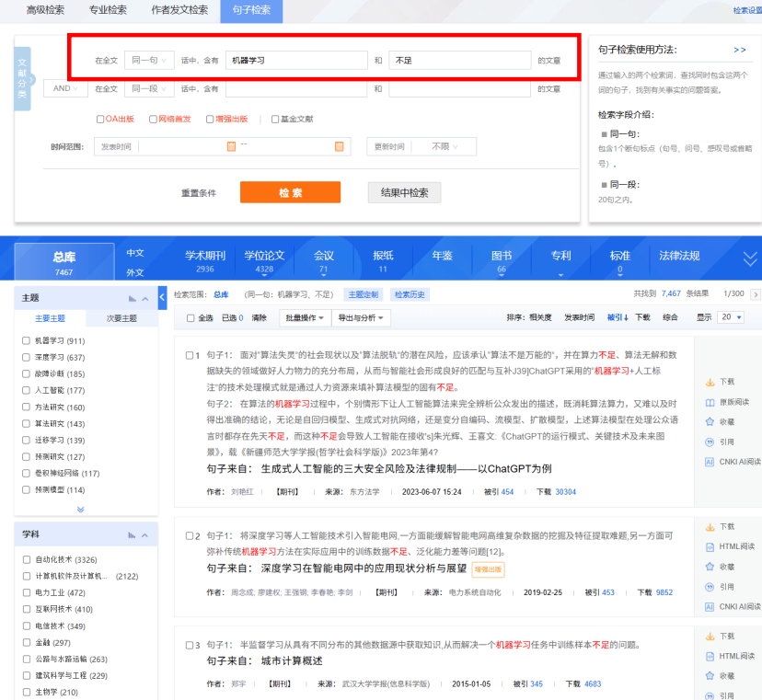
Task: Click download icon for first search result
Action: (710, 382)
